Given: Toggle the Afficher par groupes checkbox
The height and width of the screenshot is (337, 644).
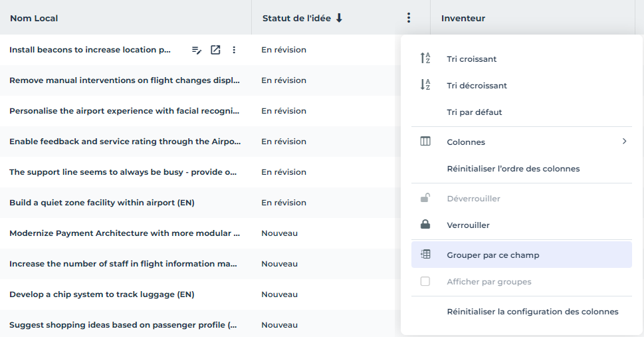Looking at the screenshot, I should pyautogui.click(x=425, y=281).
